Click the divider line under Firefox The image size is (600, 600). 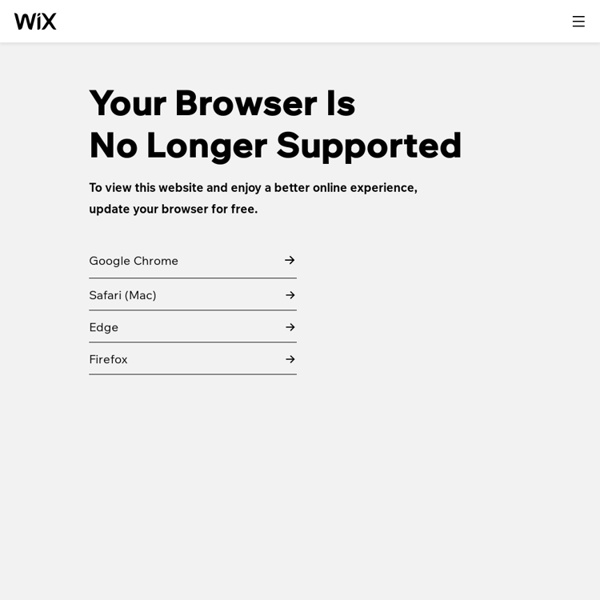click(193, 374)
